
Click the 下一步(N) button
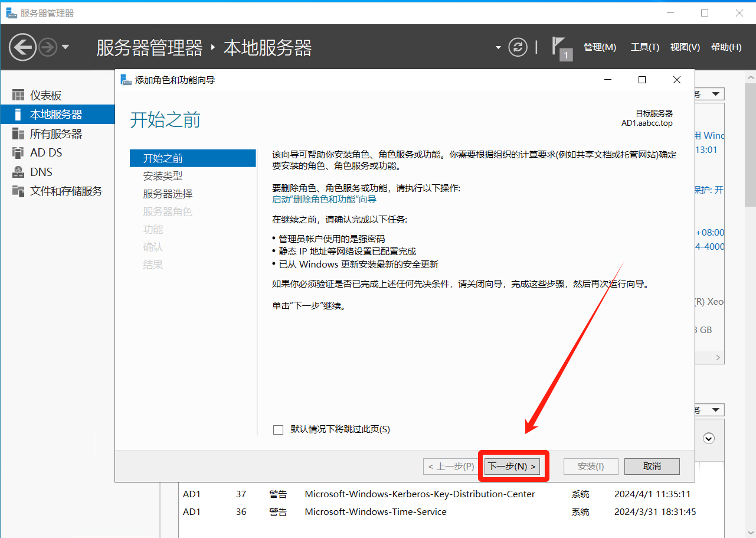click(512, 466)
